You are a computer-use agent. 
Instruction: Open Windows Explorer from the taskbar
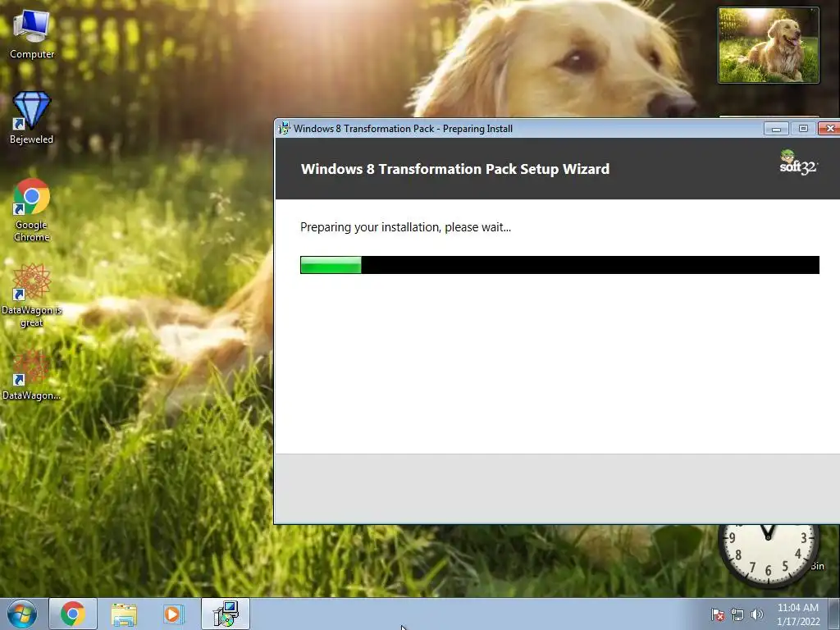(x=124, y=614)
